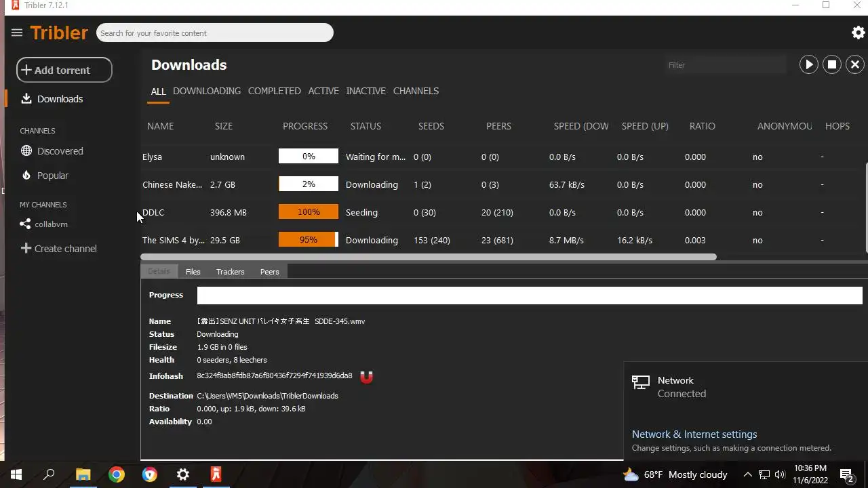Click the horizontal scrollbar under downloads table
This screenshot has height=488, width=868.
click(429, 257)
